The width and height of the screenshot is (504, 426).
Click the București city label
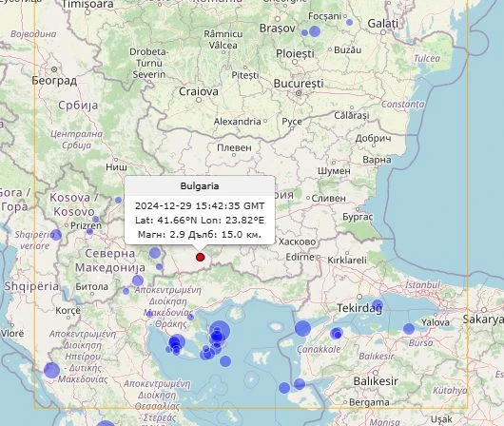tap(299, 84)
